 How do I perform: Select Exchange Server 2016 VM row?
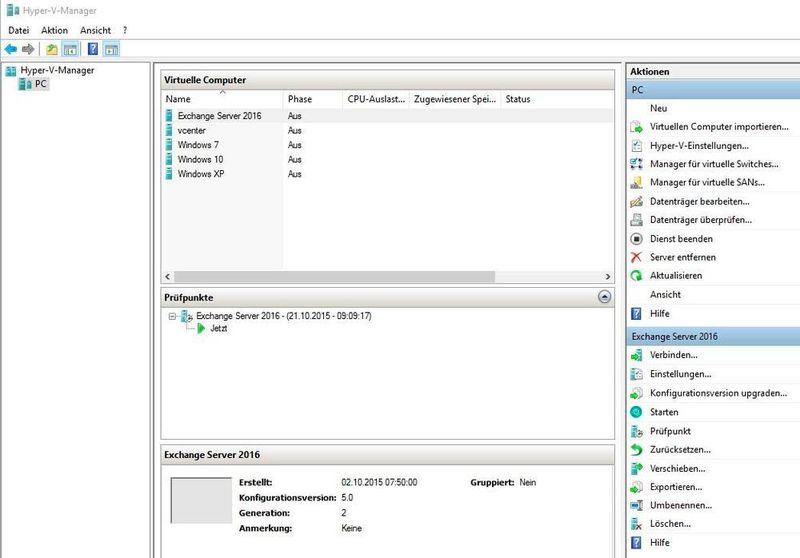[x=388, y=116]
